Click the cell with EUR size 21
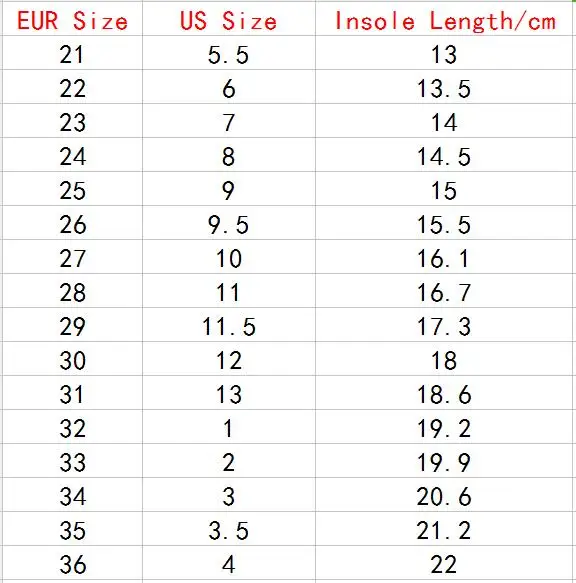576x583 pixels. click(73, 53)
